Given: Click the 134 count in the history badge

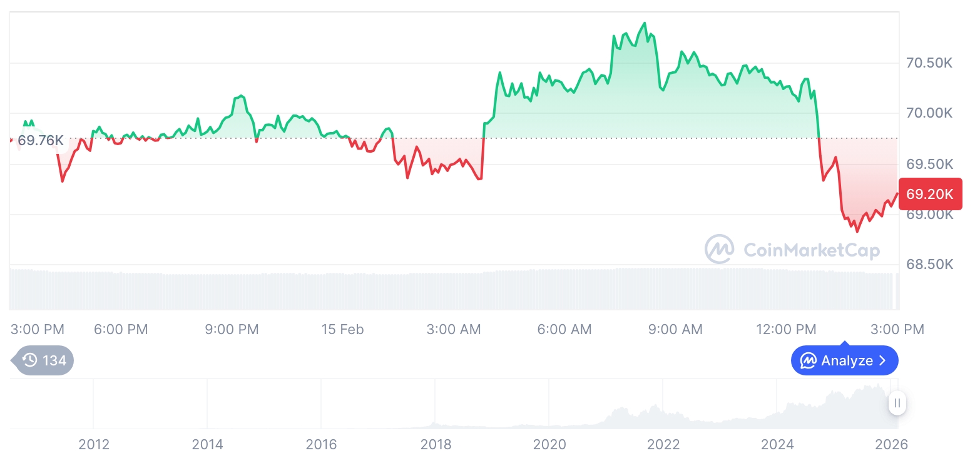Looking at the screenshot, I should [x=54, y=360].
